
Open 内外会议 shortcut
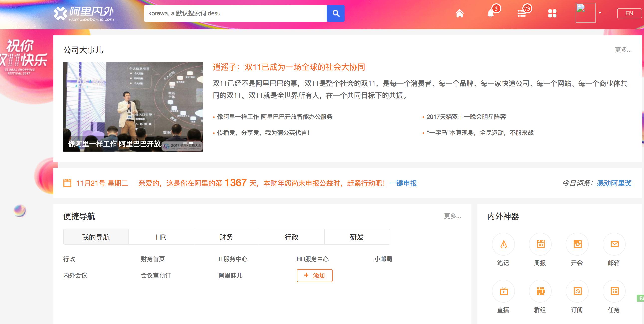tap(75, 276)
